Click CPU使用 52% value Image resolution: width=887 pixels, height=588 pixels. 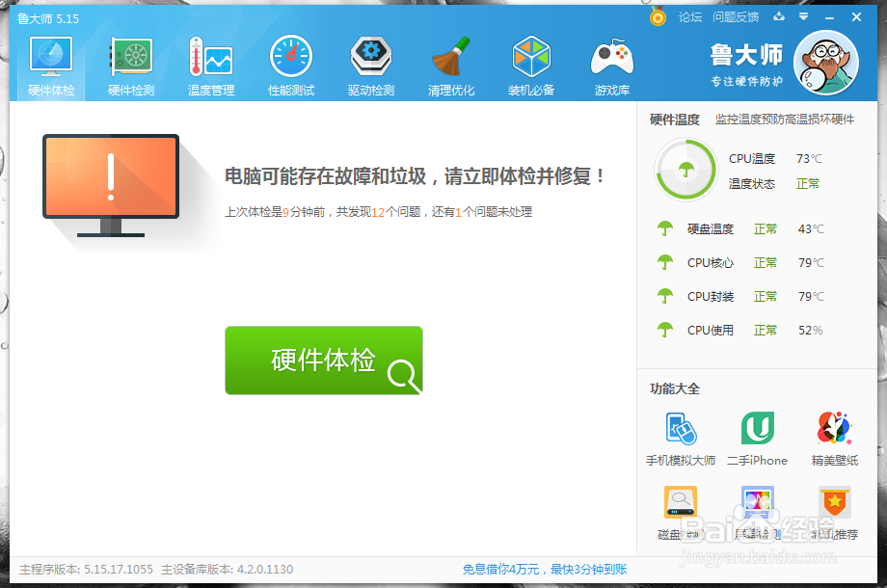(x=810, y=331)
